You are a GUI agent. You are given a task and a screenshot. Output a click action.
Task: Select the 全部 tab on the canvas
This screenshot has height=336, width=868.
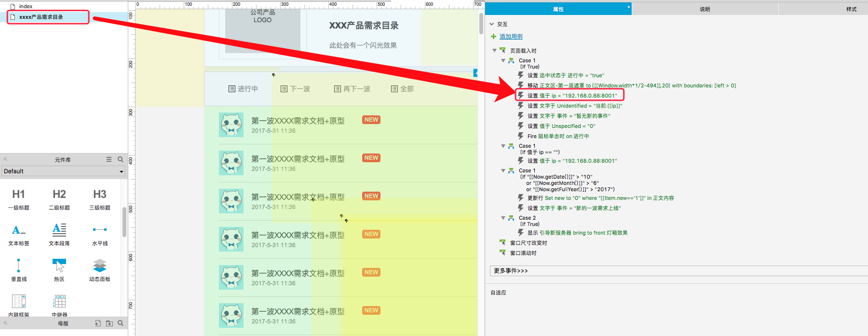point(402,89)
